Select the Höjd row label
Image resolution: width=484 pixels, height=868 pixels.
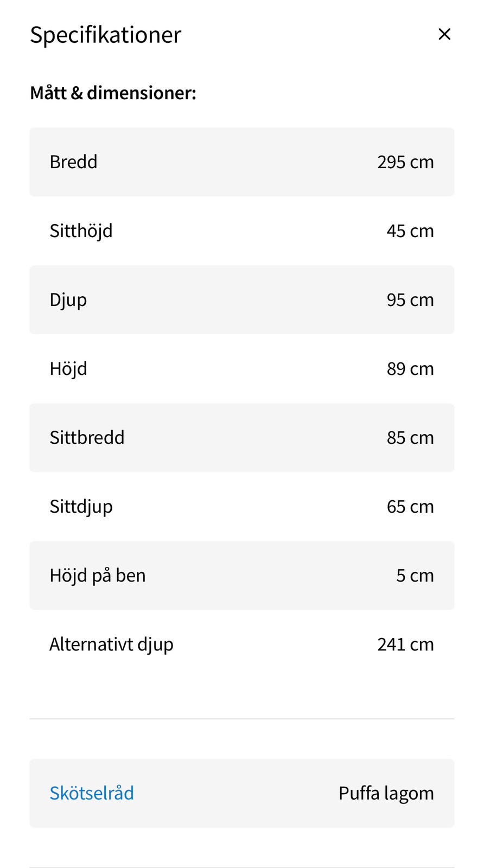click(x=68, y=368)
